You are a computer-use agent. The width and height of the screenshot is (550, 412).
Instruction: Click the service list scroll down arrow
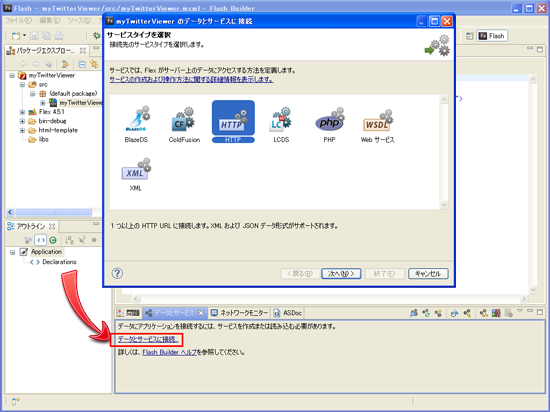coord(444,204)
